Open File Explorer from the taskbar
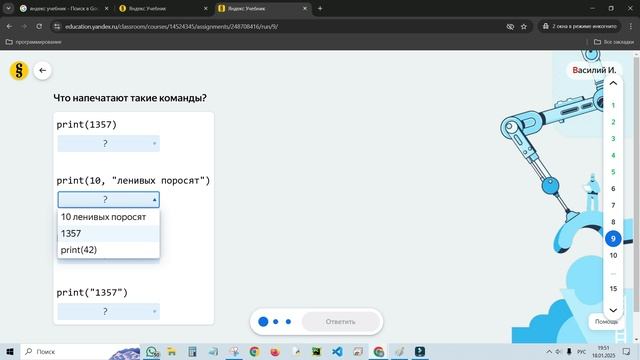 (x=171, y=351)
